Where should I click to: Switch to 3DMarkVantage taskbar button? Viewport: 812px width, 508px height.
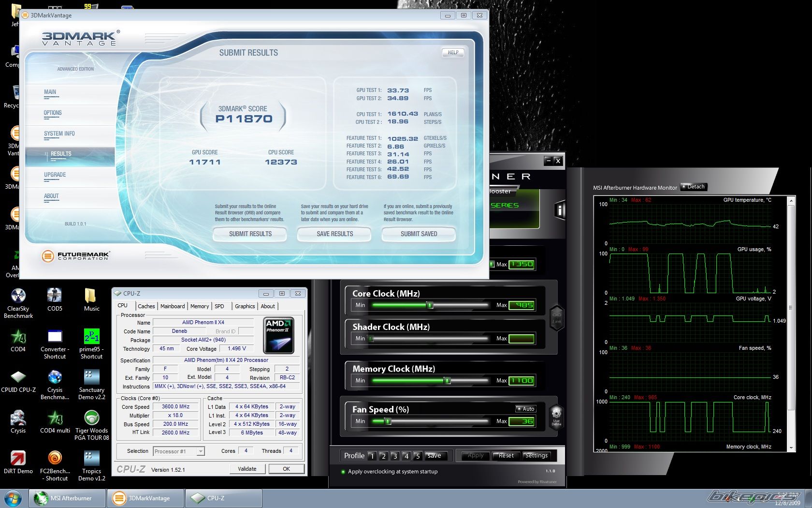pyautogui.click(x=145, y=498)
